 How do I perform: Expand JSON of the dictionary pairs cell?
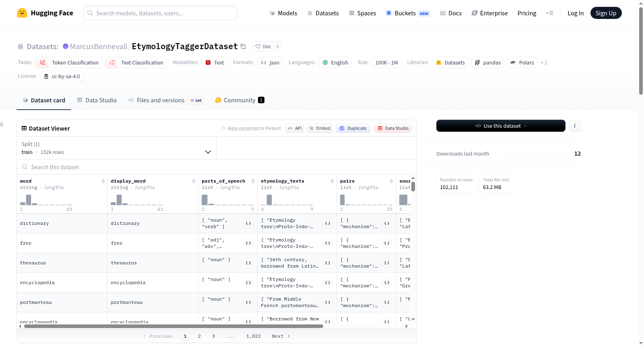coord(387,223)
